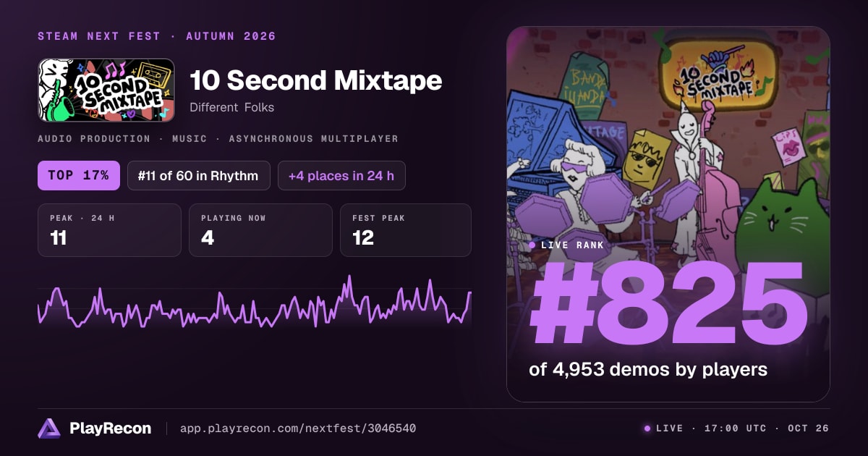Viewport: 868px width, 456px height.
Task: Click the LIVE status indicator in footer
Action: [663, 428]
